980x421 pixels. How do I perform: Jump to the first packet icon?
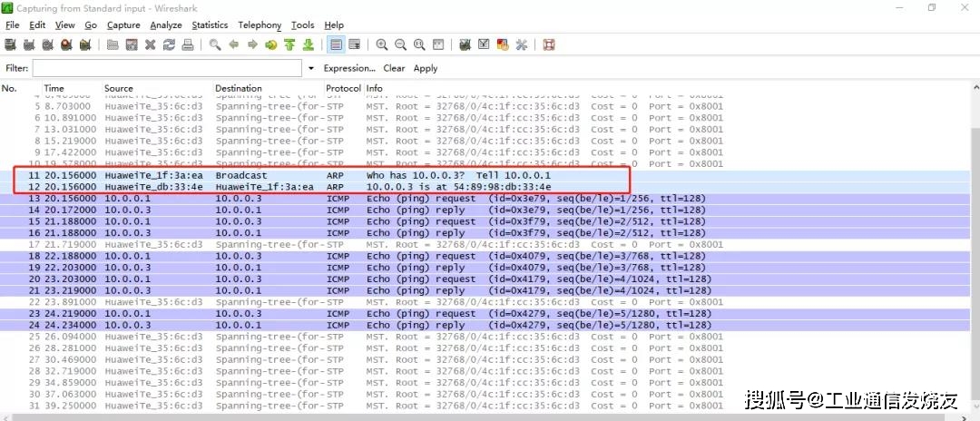pyautogui.click(x=289, y=45)
